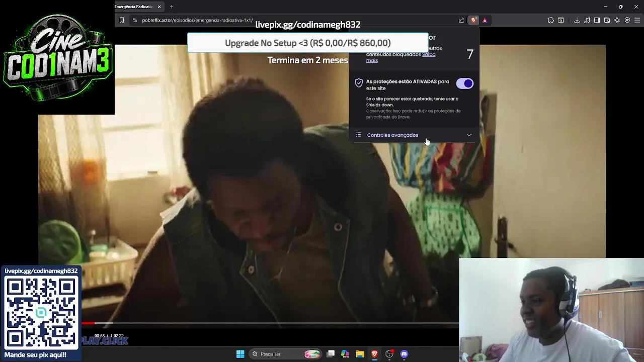Click the share page icon in address bar
644x362 pixels.
tap(461, 20)
